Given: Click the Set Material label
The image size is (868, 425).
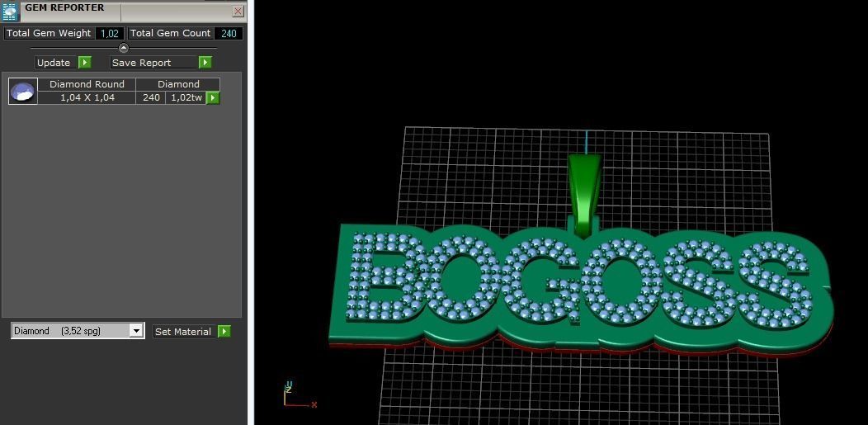Looking at the screenshot, I should coord(183,332).
